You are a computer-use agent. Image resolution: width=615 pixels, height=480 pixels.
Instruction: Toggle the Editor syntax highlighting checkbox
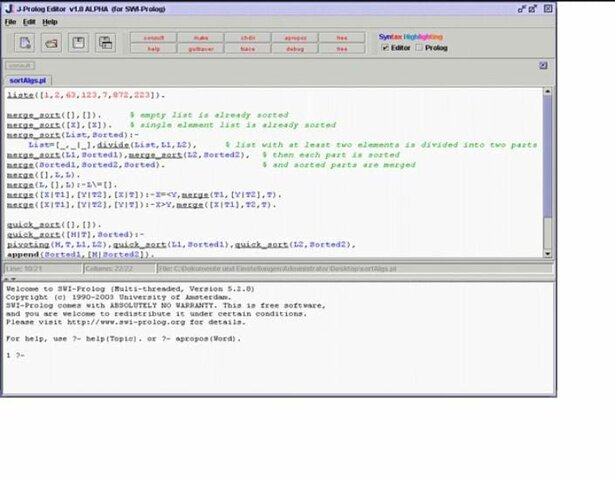(386, 47)
